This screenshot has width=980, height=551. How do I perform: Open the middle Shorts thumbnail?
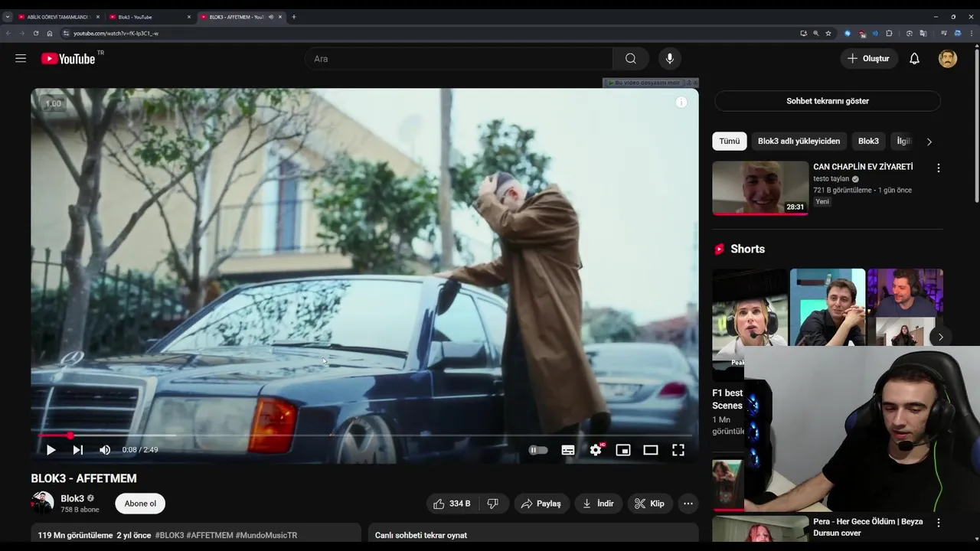(828, 307)
